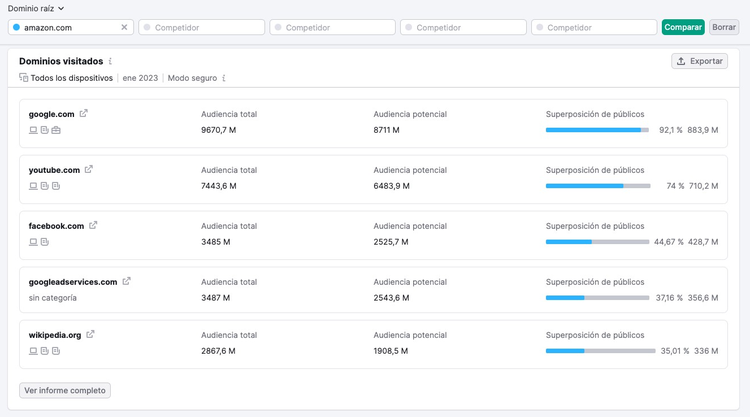Click second category icon under google.com
The image size is (750, 417).
44,130
